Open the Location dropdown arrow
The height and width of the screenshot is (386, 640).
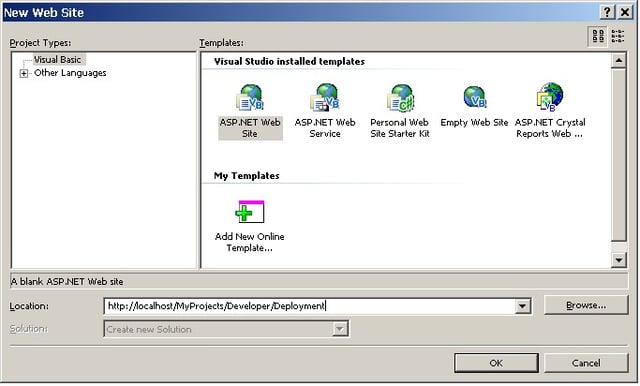522,306
